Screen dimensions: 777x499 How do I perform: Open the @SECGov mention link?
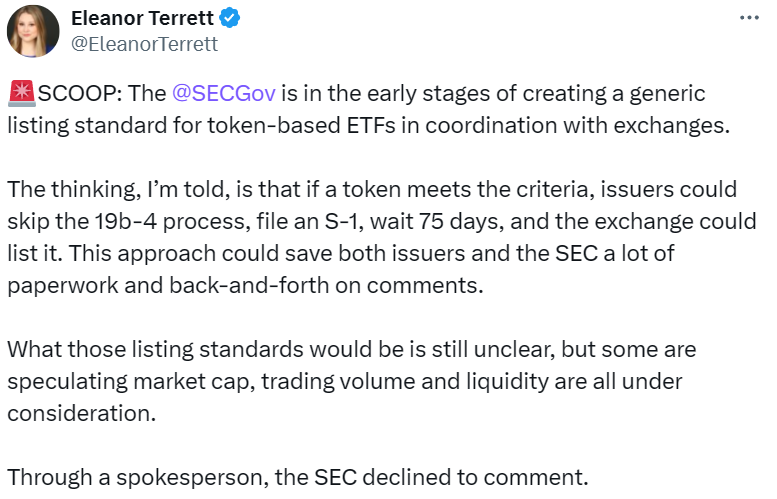point(222,95)
